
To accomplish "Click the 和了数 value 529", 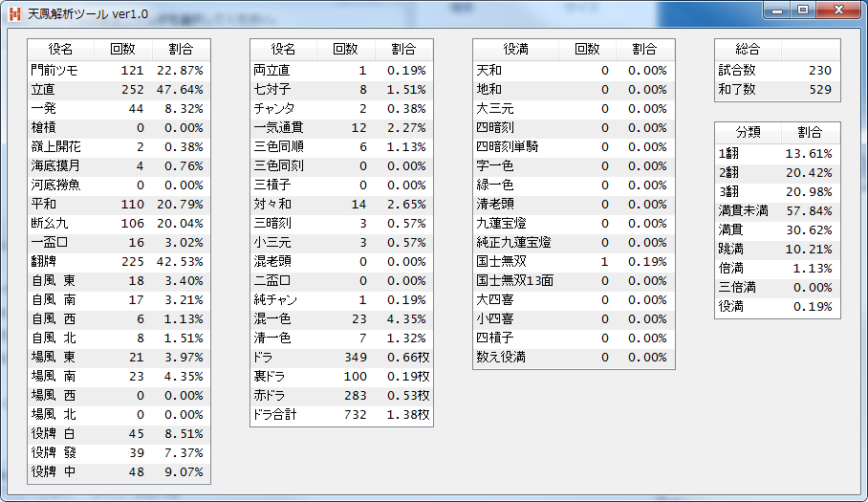I will click(820, 90).
